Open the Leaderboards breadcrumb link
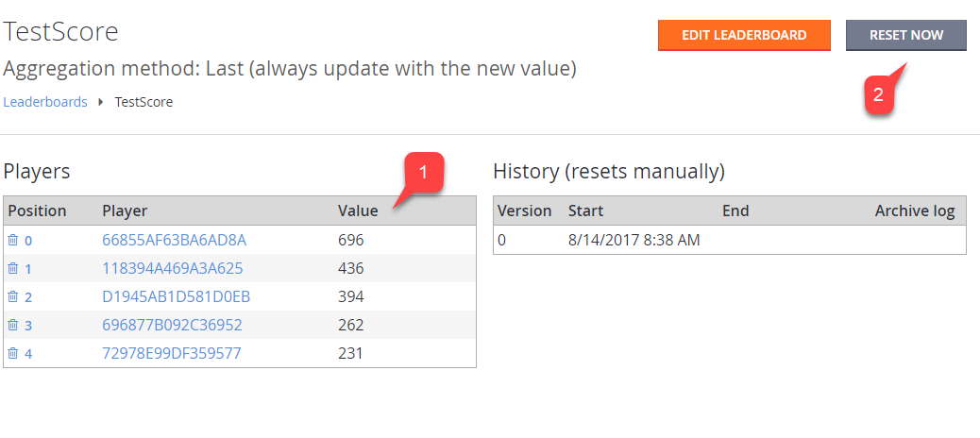This screenshot has width=980, height=438. tap(45, 102)
